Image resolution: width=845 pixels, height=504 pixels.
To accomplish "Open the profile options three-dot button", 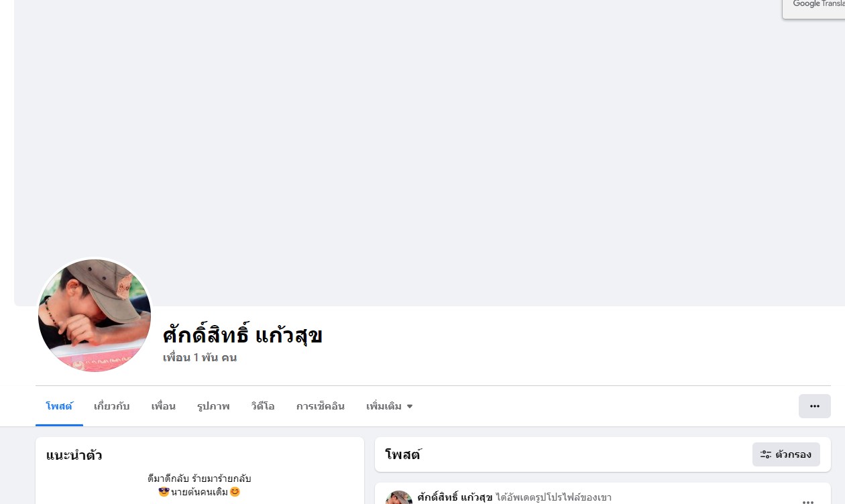I will [x=814, y=406].
